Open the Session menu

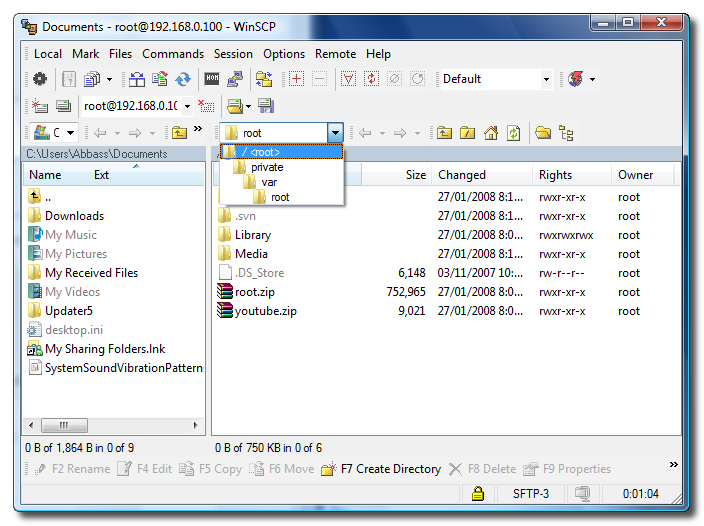233,54
